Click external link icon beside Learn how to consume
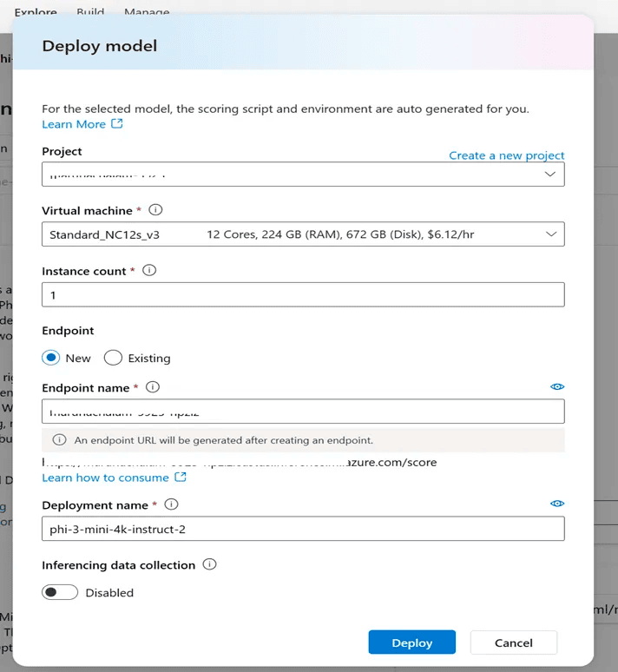Screen dimensions: 618x672 [181, 477]
